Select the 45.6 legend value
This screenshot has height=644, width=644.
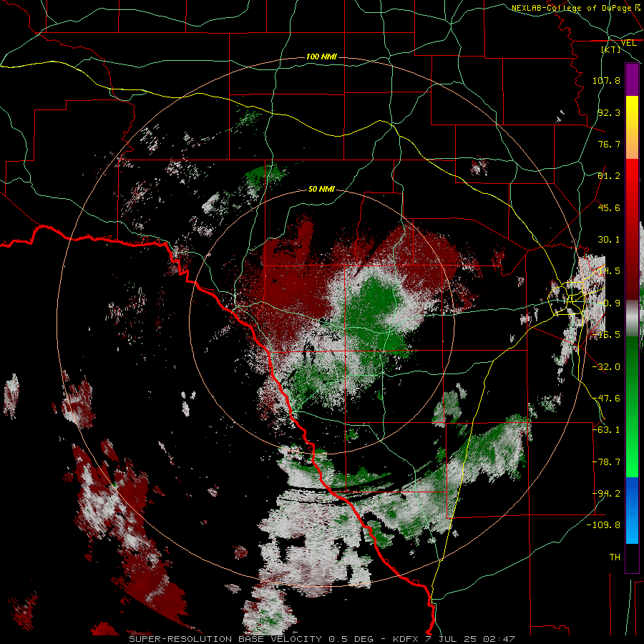click(x=609, y=208)
